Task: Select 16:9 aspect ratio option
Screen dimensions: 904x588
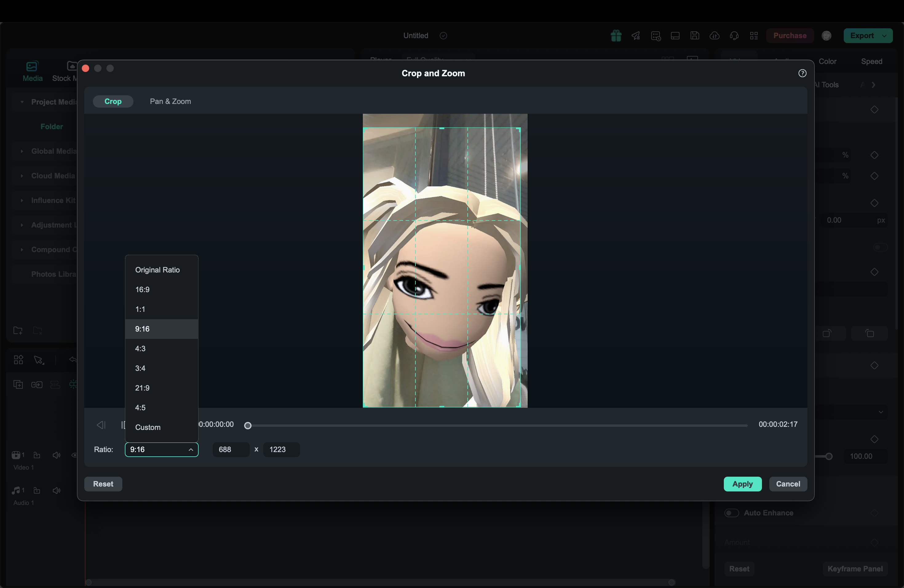Action: (x=142, y=289)
